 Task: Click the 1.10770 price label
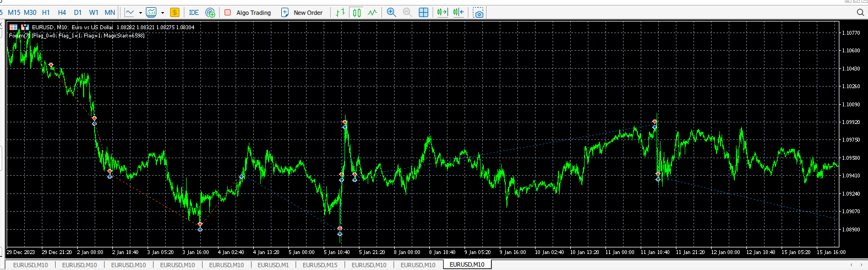coord(851,33)
